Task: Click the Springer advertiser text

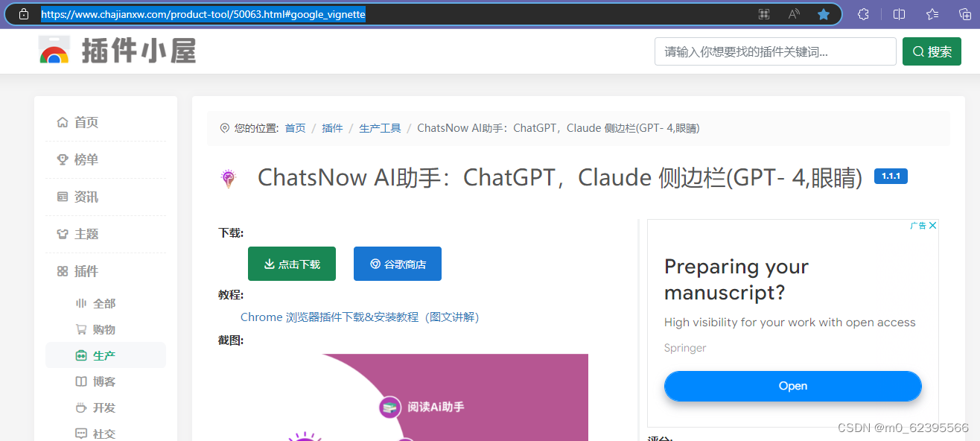Action: (685, 348)
